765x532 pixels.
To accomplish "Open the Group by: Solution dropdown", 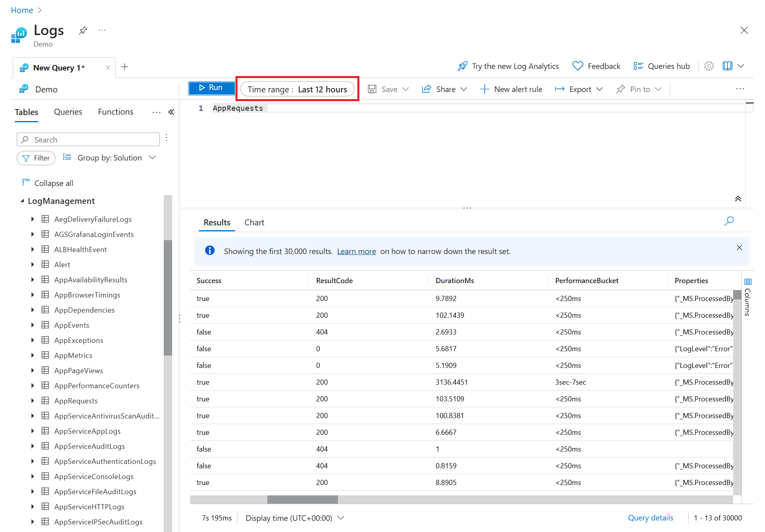I will click(x=110, y=158).
